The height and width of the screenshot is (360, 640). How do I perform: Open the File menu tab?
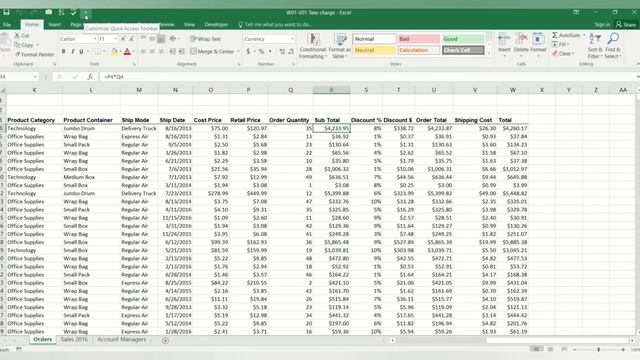(x=7, y=25)
